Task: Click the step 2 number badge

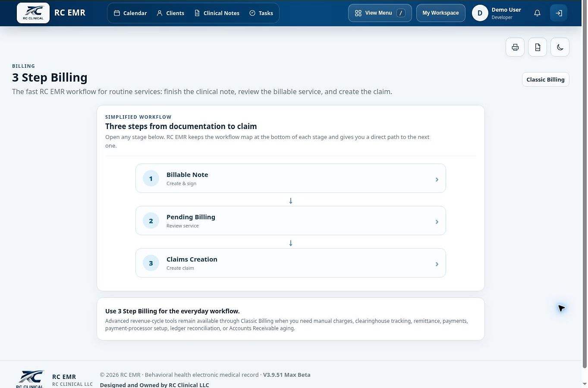Action: pyautogui.click(x=151, y=221)
